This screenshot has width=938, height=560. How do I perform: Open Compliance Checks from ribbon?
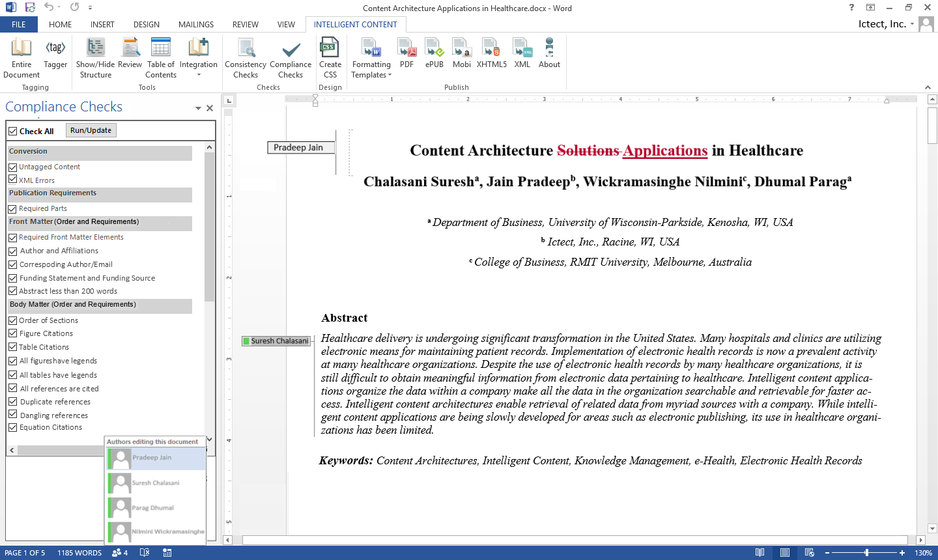pos(291,58)
